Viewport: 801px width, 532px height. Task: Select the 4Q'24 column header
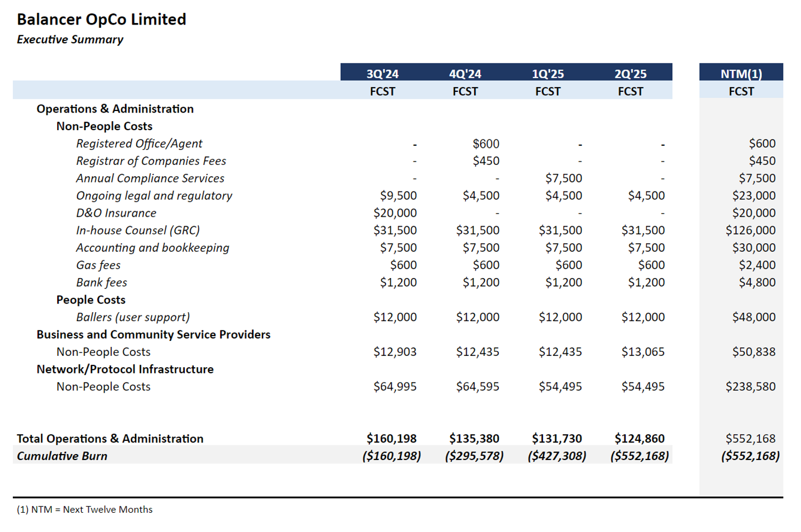(x=465, y=74)
